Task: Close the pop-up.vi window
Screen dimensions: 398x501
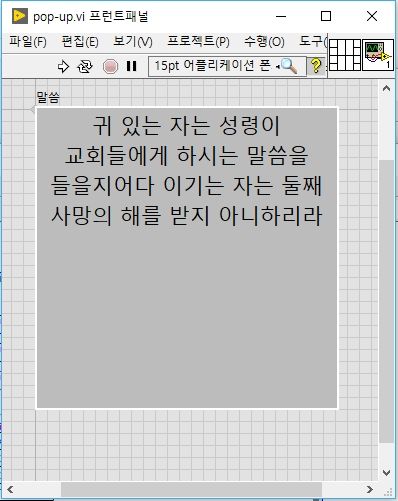Action: [372, 16]
